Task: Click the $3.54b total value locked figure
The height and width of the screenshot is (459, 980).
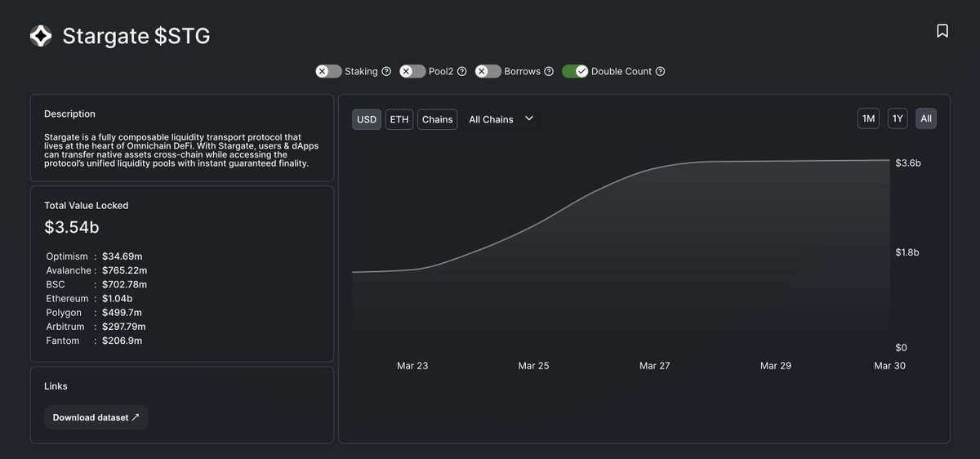Action: tap(72, 227)
